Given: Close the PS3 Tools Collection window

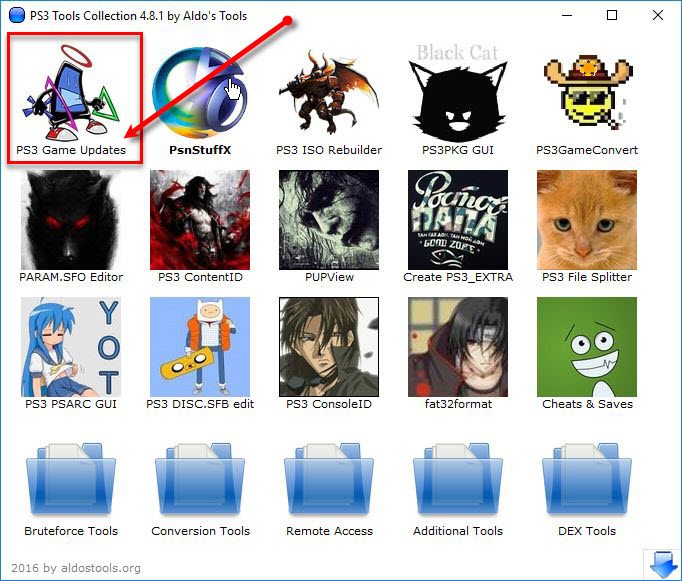Looking at the screenshot, I should (658, 15).
